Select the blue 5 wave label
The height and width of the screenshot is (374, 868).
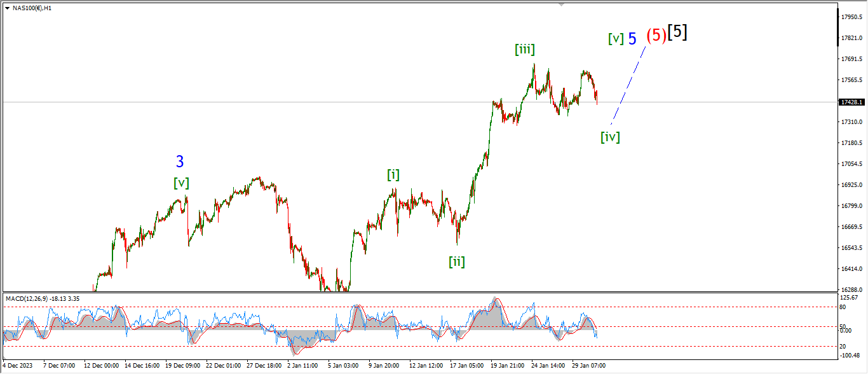(x=632, y=39)
